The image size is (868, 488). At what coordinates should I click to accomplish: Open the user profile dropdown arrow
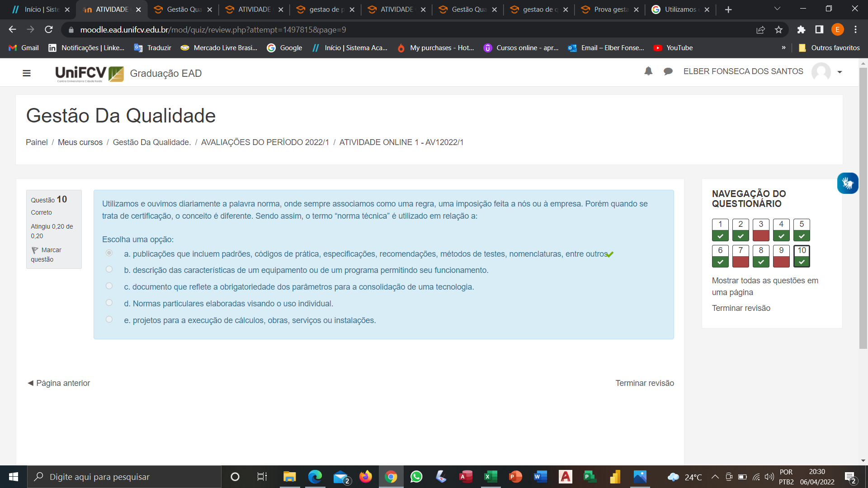pyautogui.click(x=840, y=71)
